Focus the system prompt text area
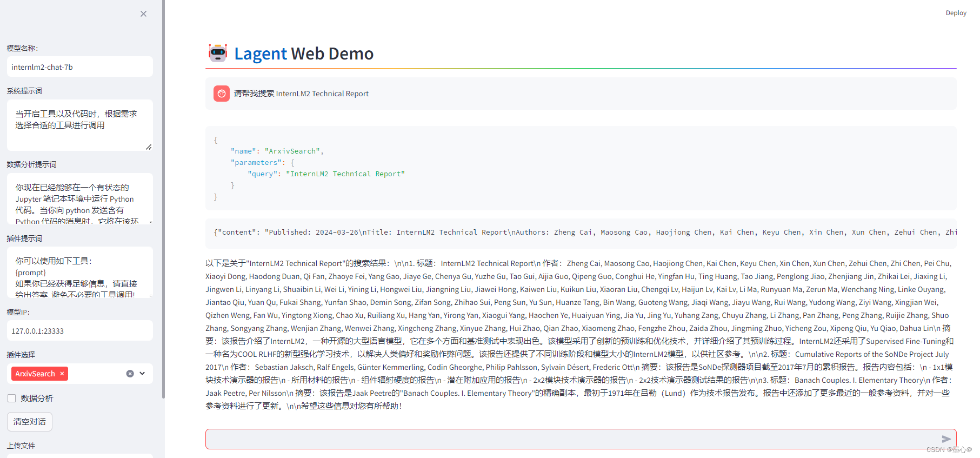980x458 pixels. click(80, 125)
